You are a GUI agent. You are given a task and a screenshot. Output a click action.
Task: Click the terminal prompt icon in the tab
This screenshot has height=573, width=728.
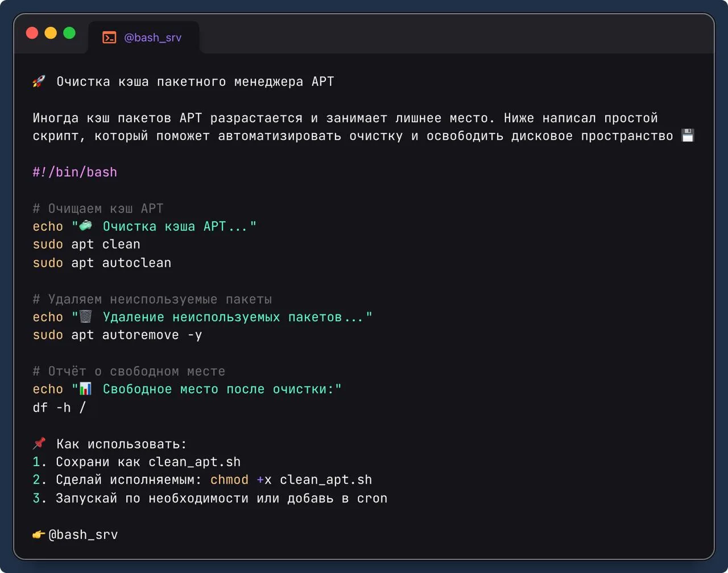[109, 38]
